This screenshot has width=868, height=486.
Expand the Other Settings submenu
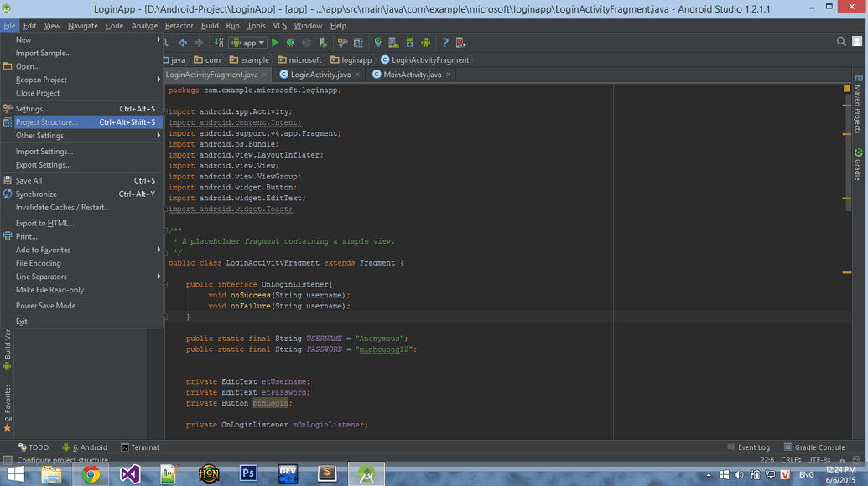tap(82, 136)
